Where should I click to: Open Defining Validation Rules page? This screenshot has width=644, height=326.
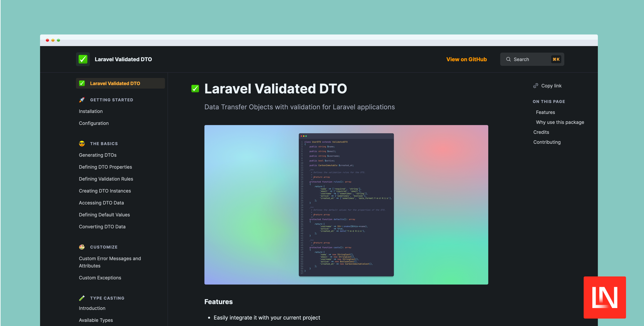(x=106, y=179)
